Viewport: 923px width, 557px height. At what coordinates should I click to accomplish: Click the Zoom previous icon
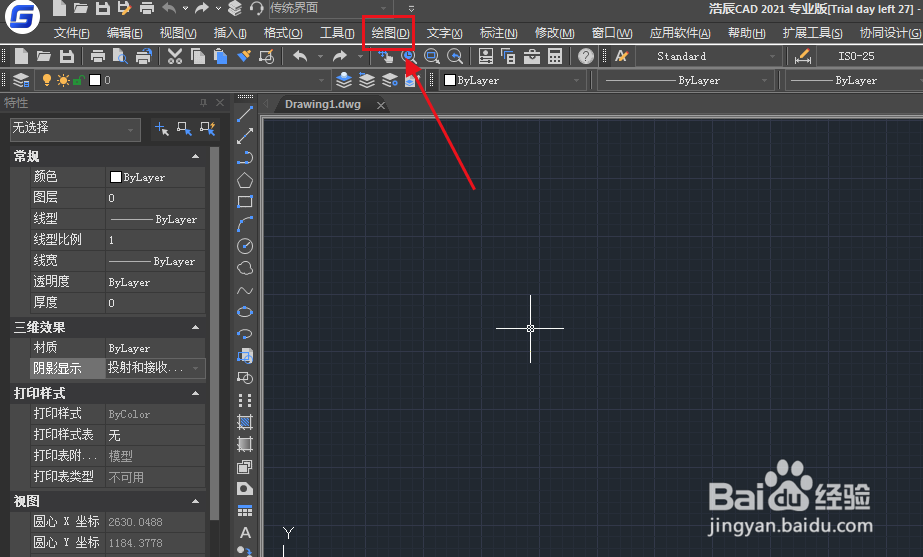pos(455,57)
